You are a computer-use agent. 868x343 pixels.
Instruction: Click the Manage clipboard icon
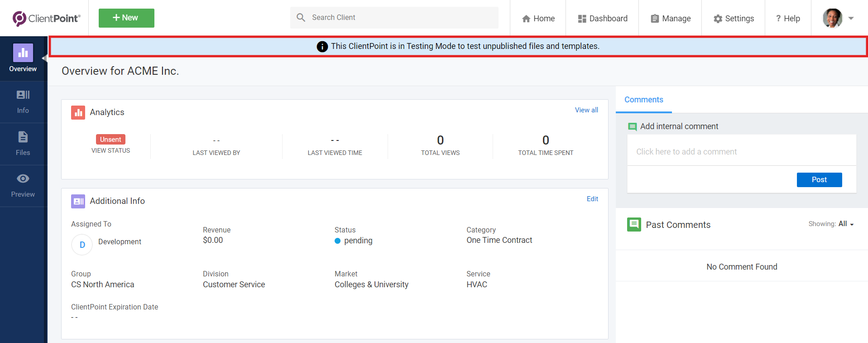point(655,19)
